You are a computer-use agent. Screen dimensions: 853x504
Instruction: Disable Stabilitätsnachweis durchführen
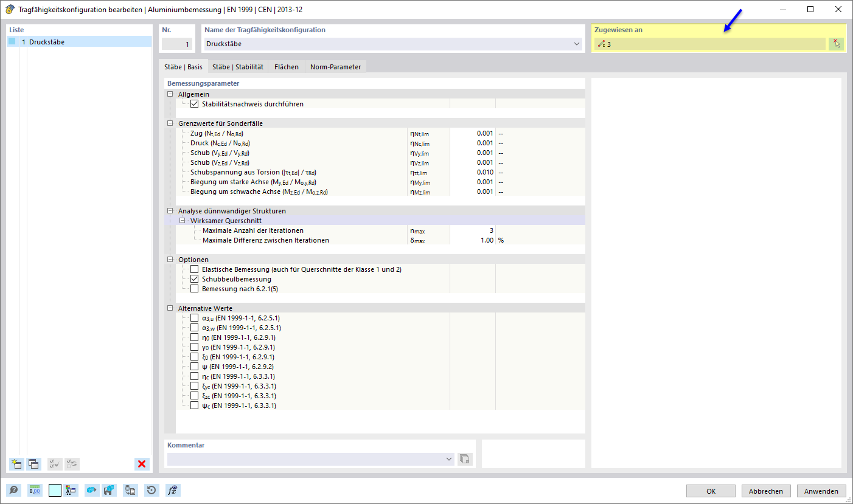(194, 103)
